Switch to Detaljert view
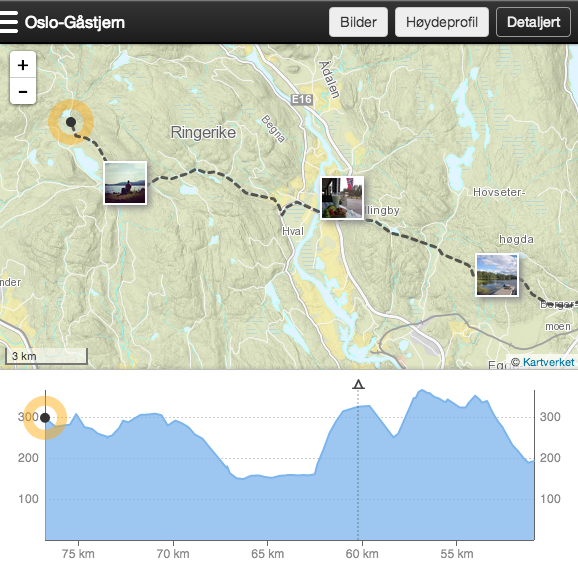This screenshot has height=568, width=578. pyautogui.click(x=533, y=22)
